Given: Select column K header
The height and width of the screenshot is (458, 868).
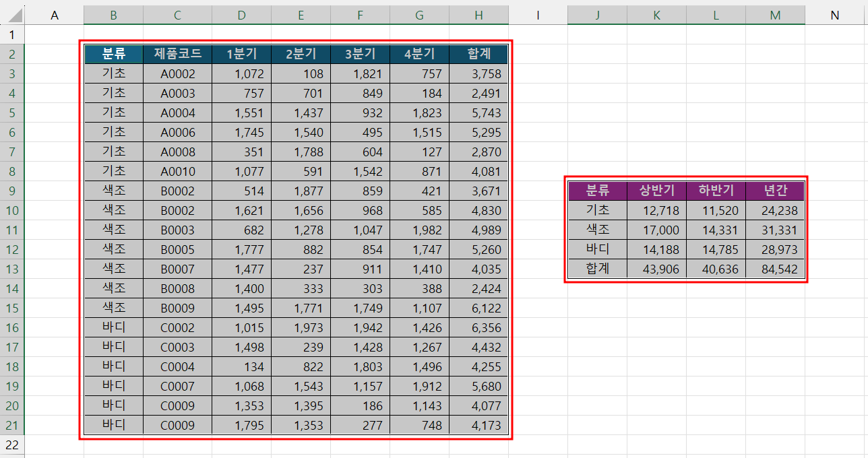Looking at the screenshot, I should (656, 15).
